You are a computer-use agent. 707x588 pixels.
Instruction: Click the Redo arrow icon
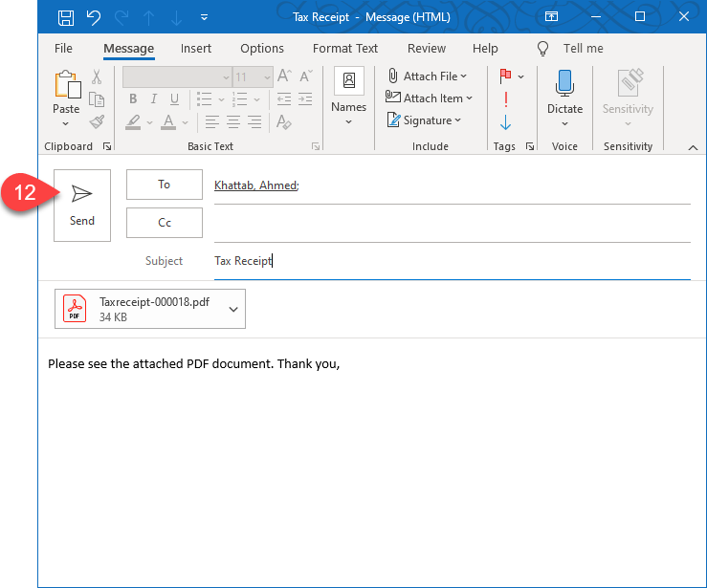122,17
